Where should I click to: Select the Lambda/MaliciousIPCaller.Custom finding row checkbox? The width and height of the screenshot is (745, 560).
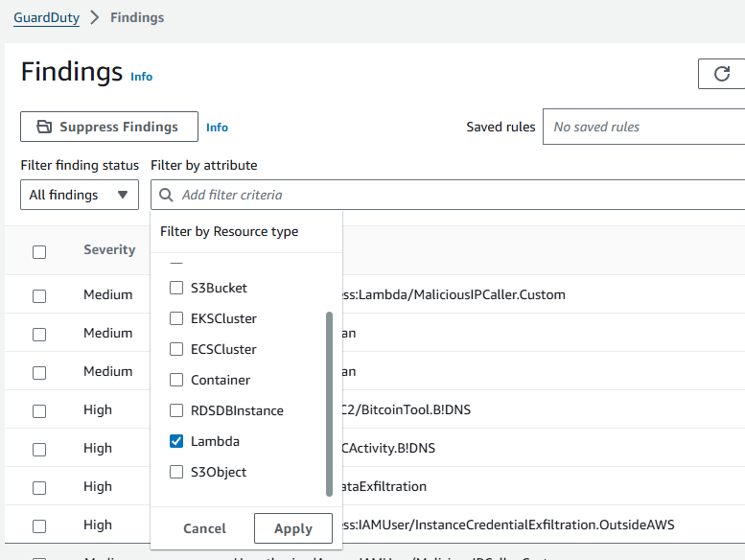[39, 296]
